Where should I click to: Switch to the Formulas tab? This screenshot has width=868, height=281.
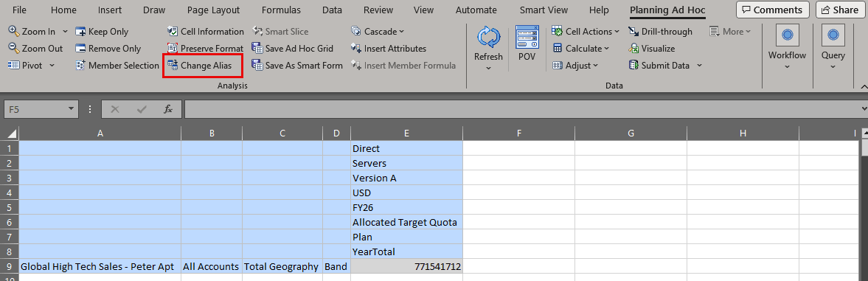pyautogui.click(x=281, y=10)
